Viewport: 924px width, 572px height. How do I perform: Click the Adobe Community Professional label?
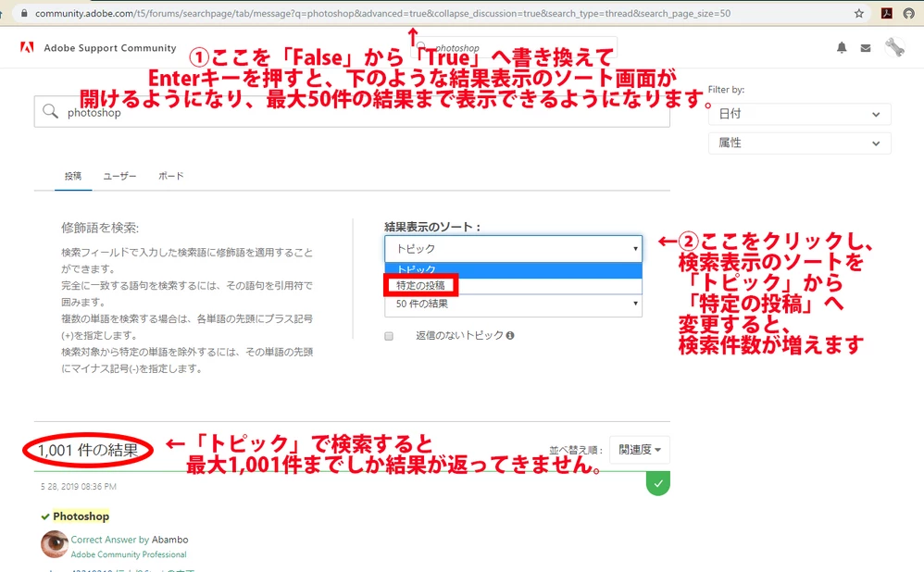pyautogui.click(x=129, y=554)
